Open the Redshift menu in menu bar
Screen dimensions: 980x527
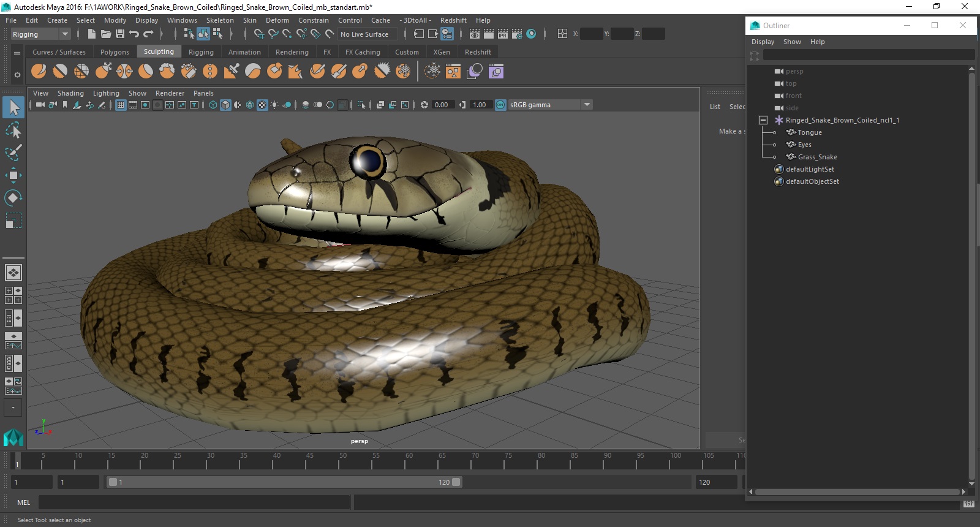click(453, 20)
